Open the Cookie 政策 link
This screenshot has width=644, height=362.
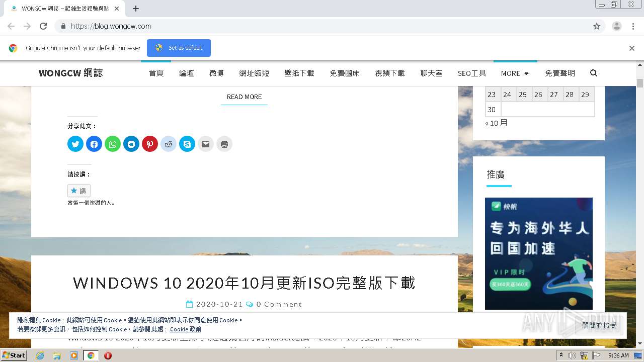click(x=186, y=329)
